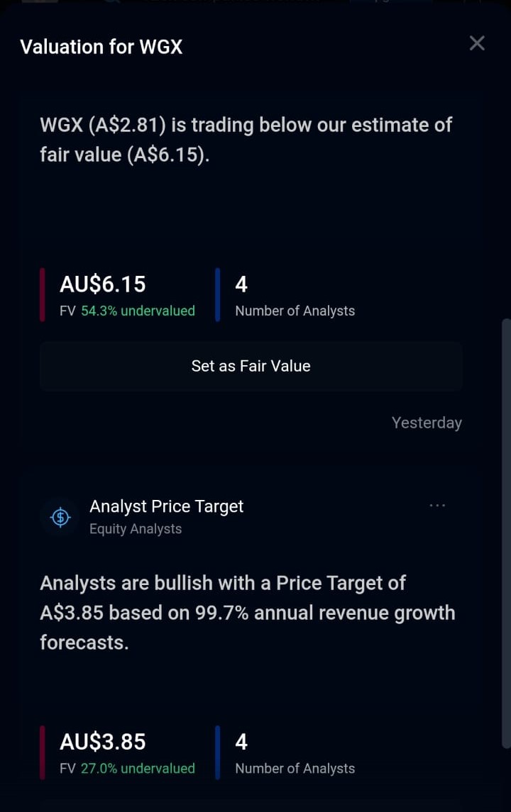The height and width of the screenshot is (812, 511).
Task: Select the AU$6.15 fair value figure
Action: tap(103, 284)
